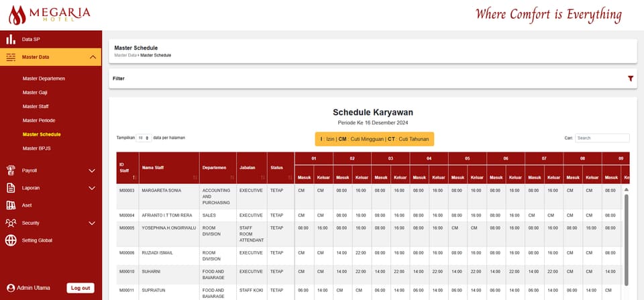Screen dimensions: 644x300
Task: Click the Admin Utama user avatar icon
Action: (11, 288)
